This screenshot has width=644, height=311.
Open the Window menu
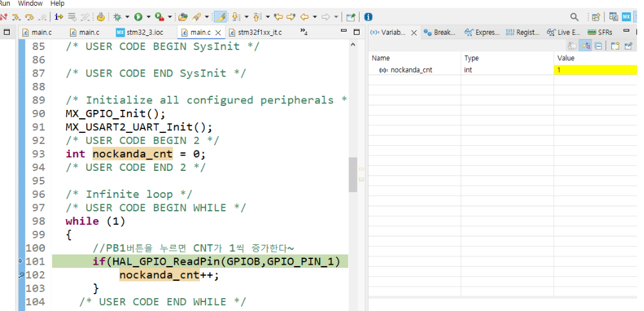click(30, 4)
